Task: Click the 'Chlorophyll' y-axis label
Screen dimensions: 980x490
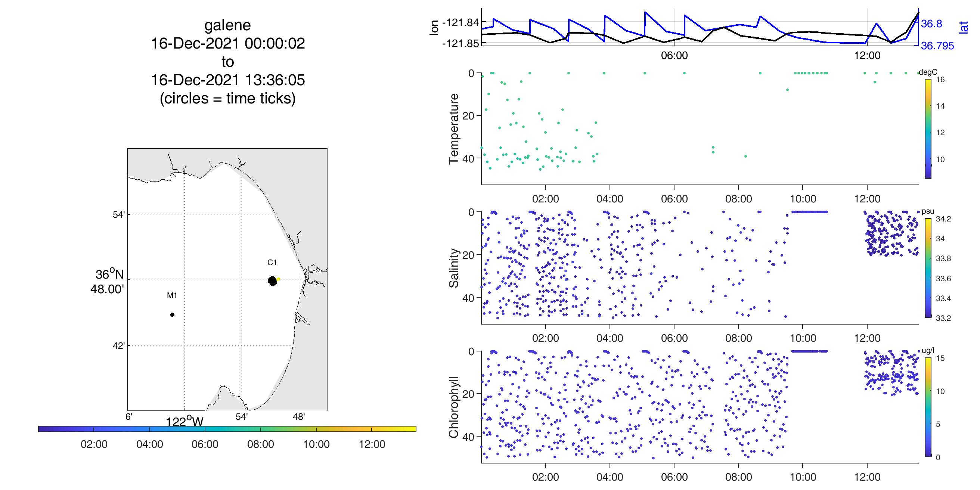Action: [454, 407]
